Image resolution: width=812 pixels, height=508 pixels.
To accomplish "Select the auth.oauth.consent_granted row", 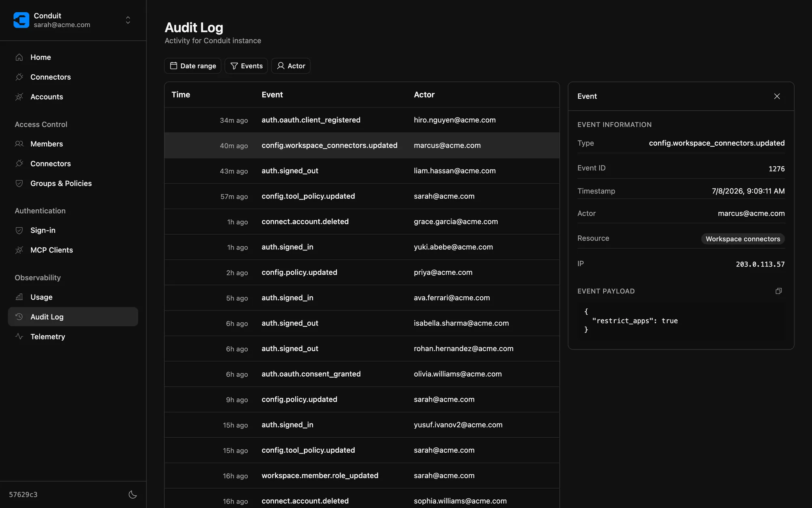I will tap(362, 374).
